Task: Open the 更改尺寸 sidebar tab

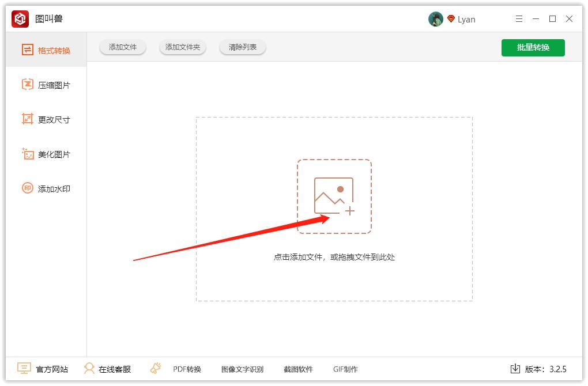Action: coord(46,120)
